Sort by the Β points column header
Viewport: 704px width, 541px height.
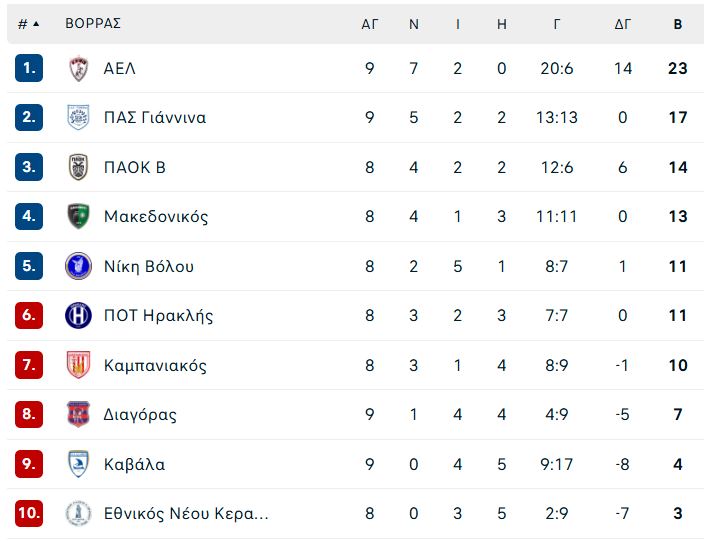[x=678, y=24]
